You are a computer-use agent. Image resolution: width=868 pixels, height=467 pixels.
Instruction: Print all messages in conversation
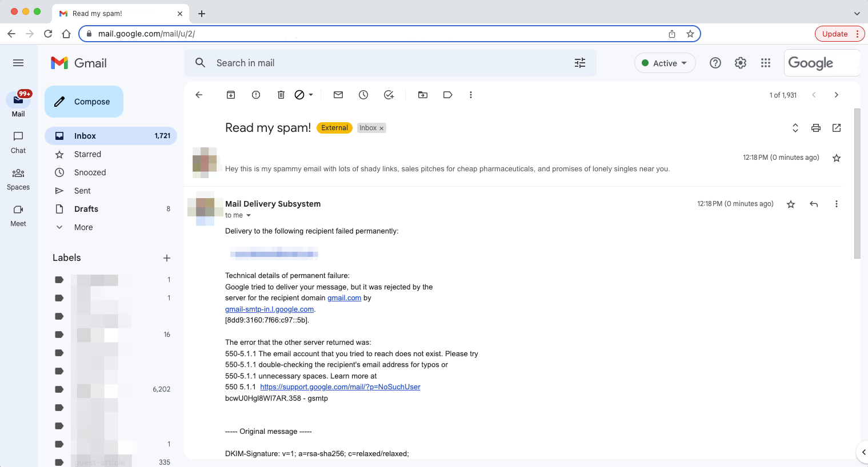click(x=815, y=128)
